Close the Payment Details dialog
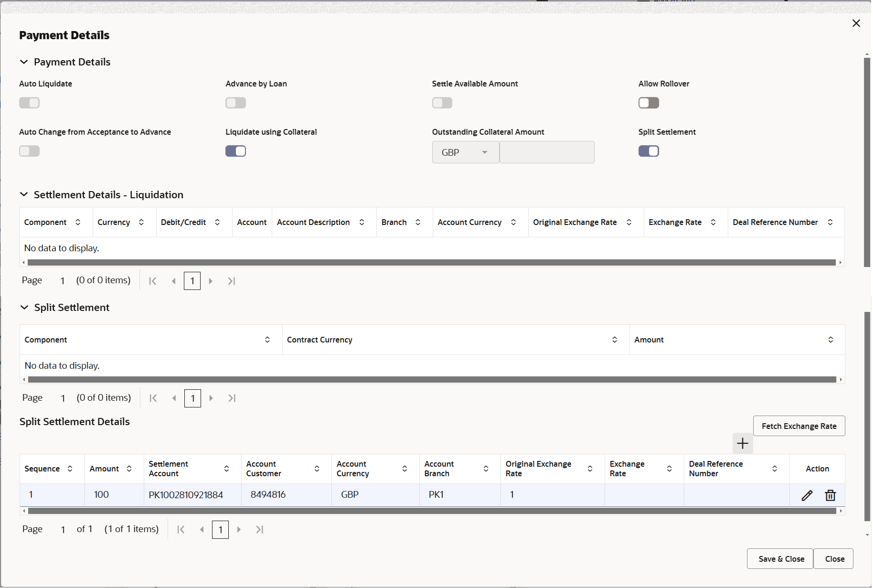This screenshot has width=873, height=588. pos(856,23)
